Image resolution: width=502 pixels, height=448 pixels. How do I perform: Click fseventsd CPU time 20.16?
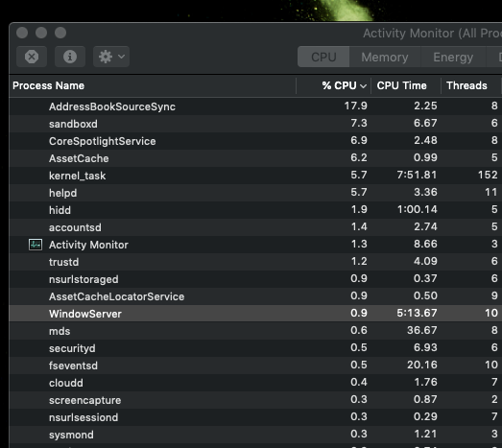422,365
